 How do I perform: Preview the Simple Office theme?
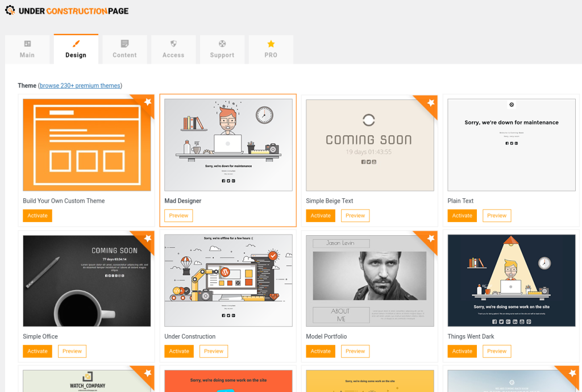click(x=72, y=351)
